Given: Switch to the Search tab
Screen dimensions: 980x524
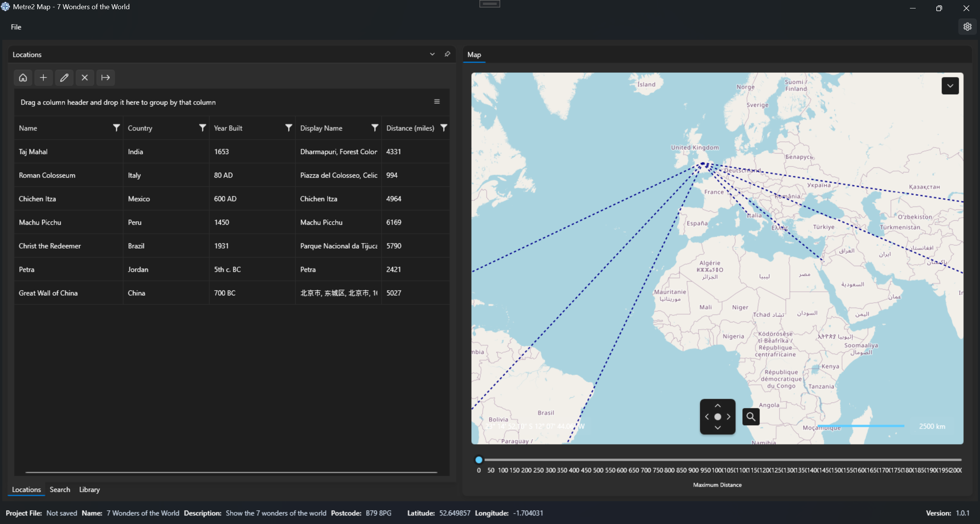Looking at the screenshot, I should (x=60, y=489).
